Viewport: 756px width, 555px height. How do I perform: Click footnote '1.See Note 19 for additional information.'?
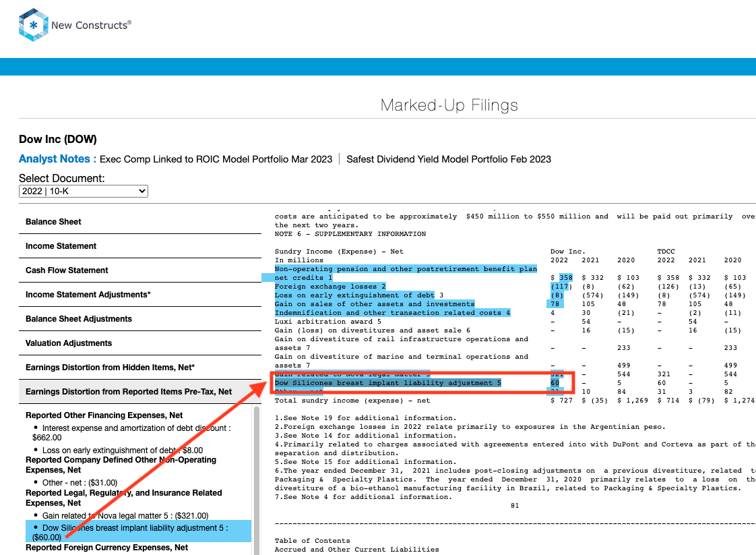(x=365, y=418)
